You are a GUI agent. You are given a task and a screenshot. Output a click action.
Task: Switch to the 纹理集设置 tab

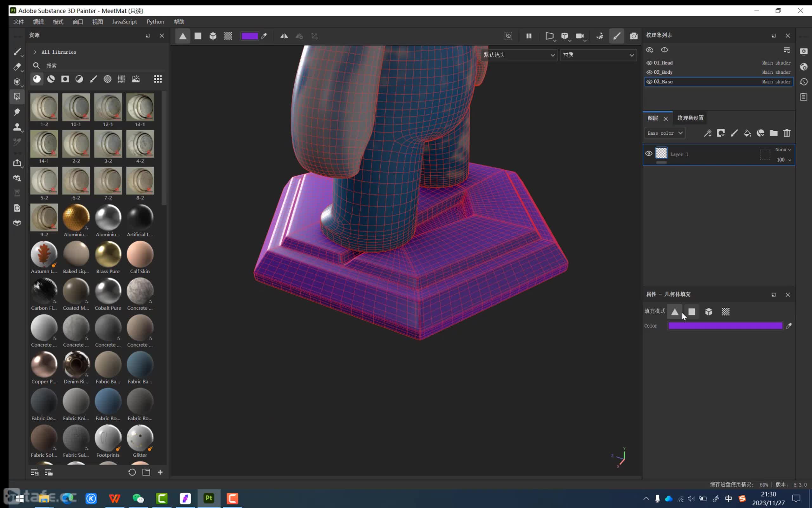click(x=690, y=118)
